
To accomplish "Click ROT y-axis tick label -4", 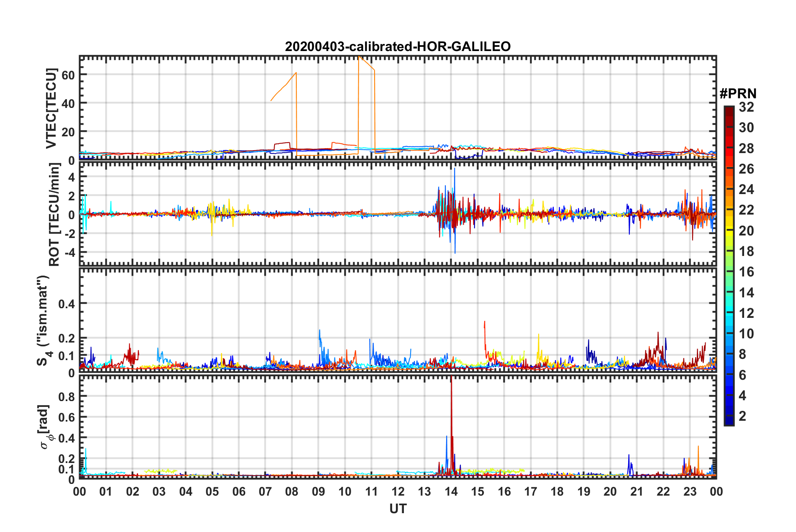I will [69, 253].
